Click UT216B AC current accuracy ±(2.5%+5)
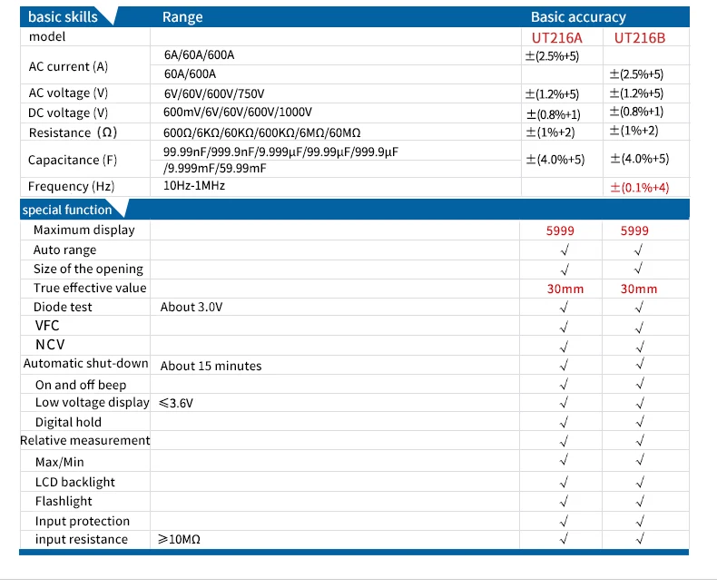Screen dimensions: 717x588 tap(636, 74)
